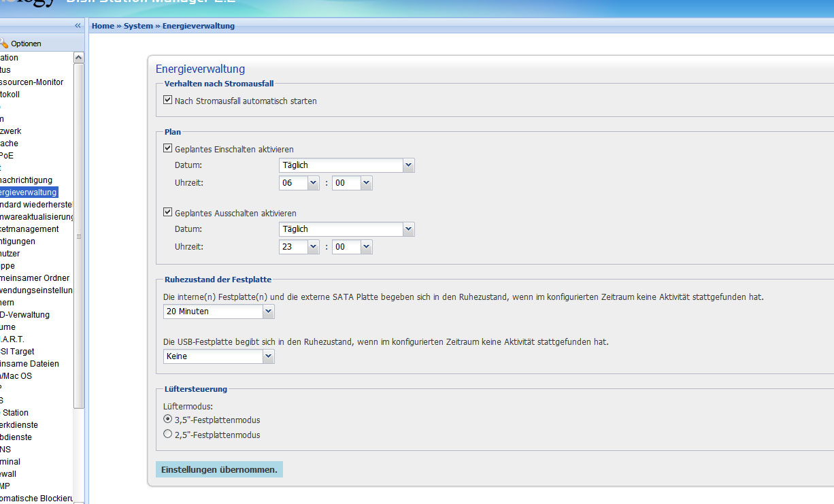The width and height of the screenshot is (834, 504).
Task: Select the Paketmanagement sidebar entry
Action: pos(29,229)
